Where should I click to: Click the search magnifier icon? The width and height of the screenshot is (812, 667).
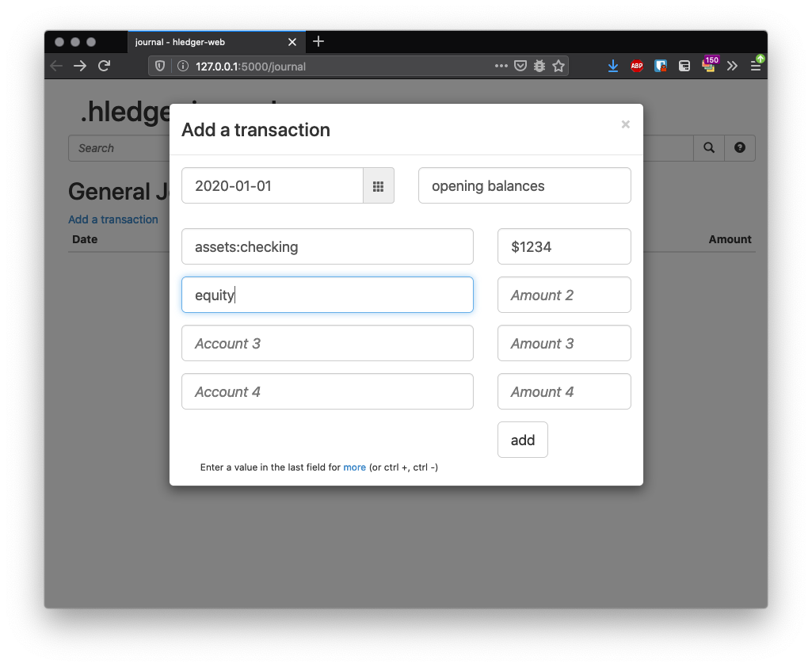708,148
